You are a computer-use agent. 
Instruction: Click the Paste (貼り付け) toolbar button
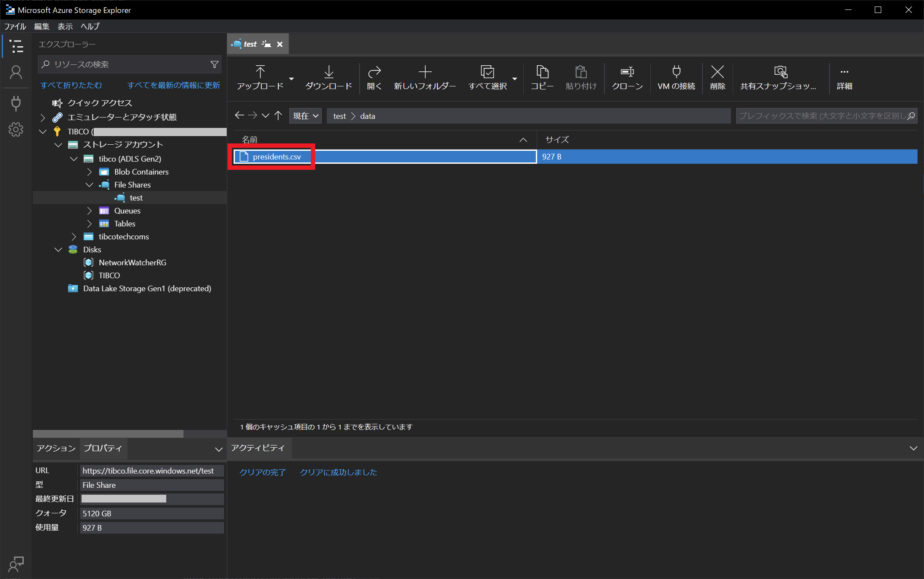point(581,78)
